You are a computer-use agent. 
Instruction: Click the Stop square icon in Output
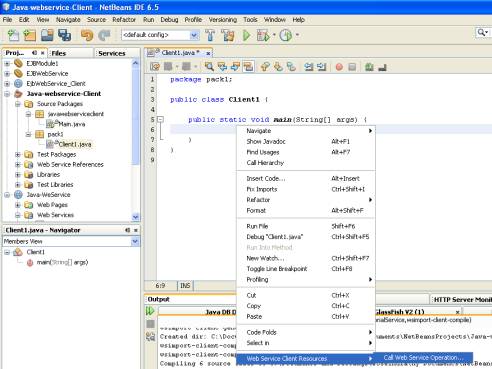[150, 324]
